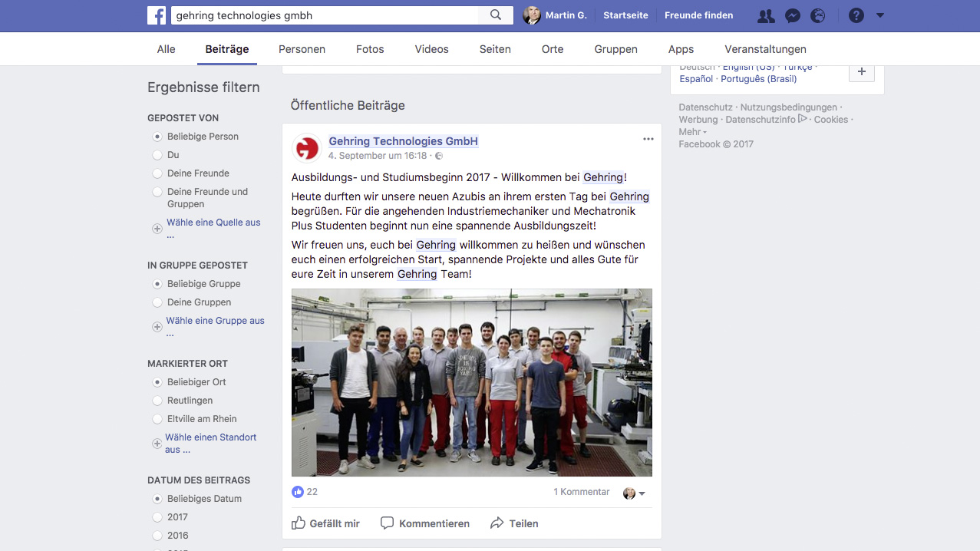Select the 'Du' radio option
Viewport: 980px width, 551px height.
pyautogui.click(x=157, y=155)
